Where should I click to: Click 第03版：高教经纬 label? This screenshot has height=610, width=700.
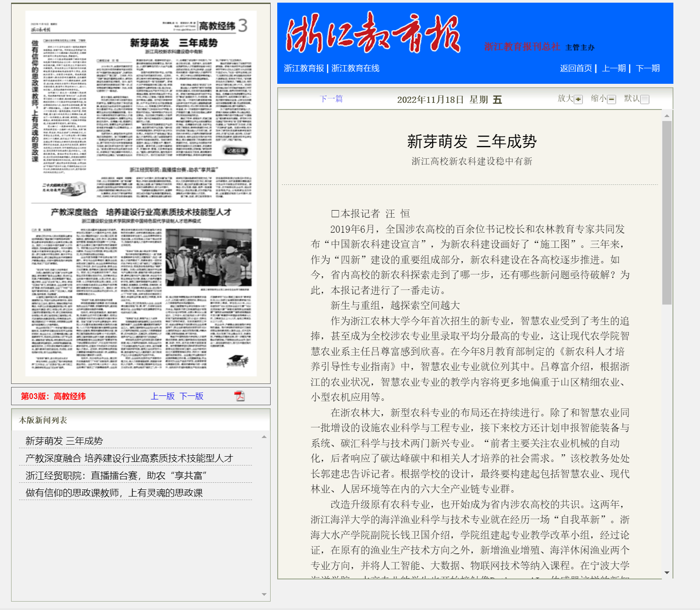coord(53,396)
